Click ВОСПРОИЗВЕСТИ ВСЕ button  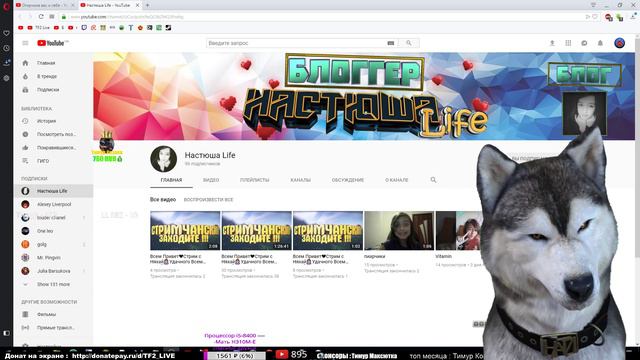(x=208, y=200)
